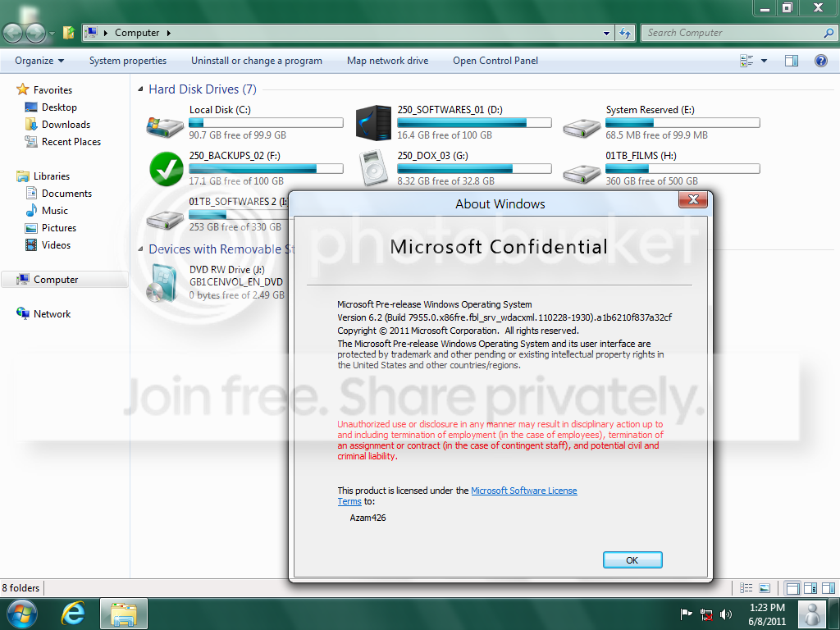Collapse Devices with Removable Storage group

(x=140, y=249)
